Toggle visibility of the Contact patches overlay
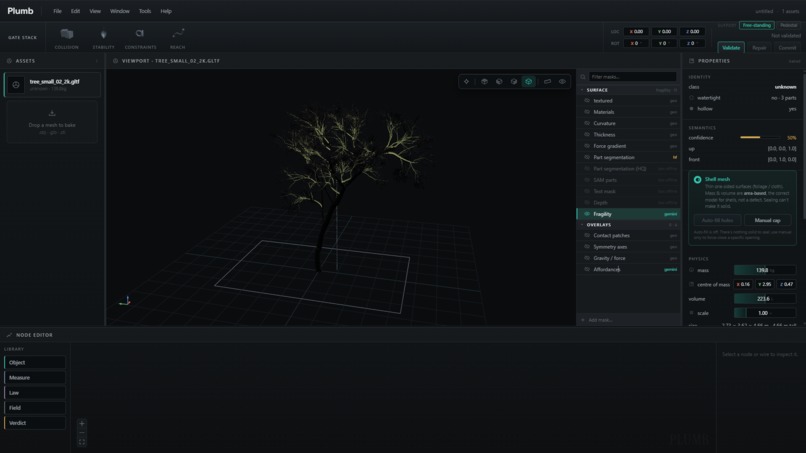The image size is (806, 453). [587, 235]
